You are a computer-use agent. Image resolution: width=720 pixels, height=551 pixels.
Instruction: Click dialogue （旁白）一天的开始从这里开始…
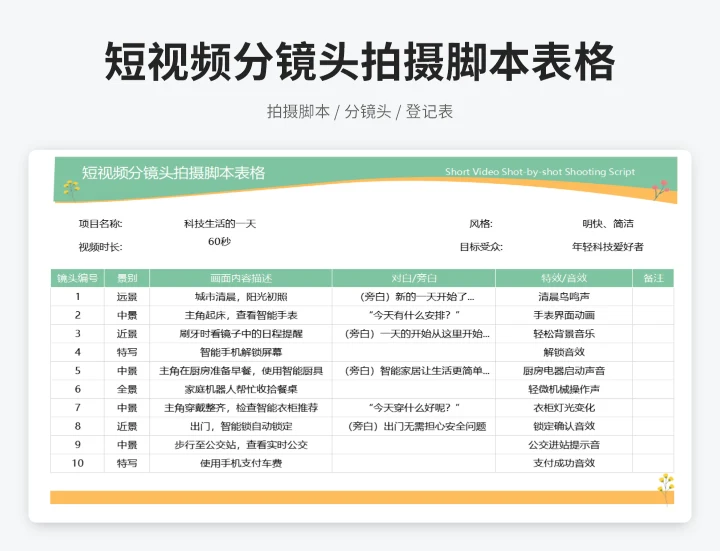click(x=414, y=334)
